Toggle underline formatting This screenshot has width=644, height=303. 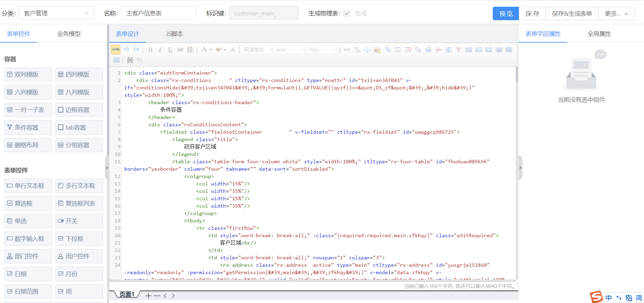pyautogui.click(x=170, y=49)
